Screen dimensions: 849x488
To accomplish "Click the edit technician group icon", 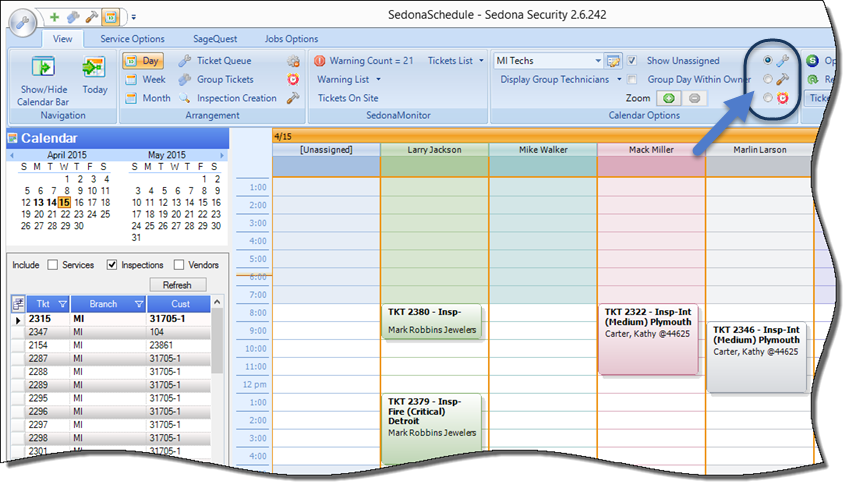I will click(613, 61).
